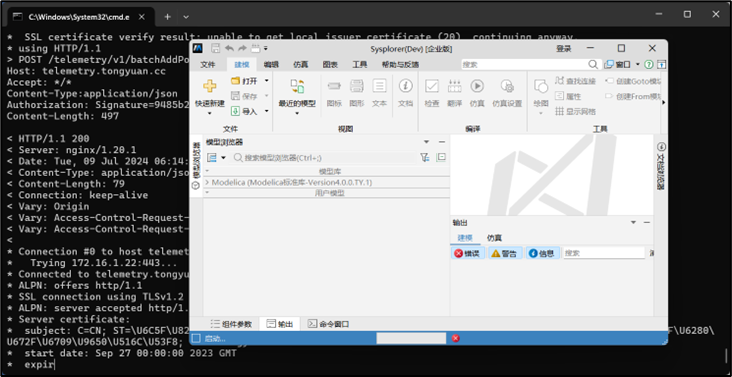Click the output panel 搜索 field
The width and height of the screenshot is (732, 377).
tap(604, 253)
